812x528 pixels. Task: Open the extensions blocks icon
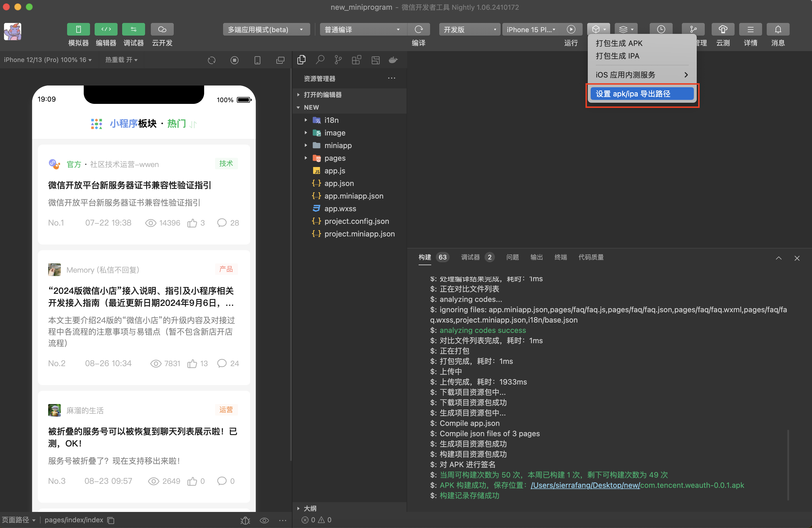[356, 60]
